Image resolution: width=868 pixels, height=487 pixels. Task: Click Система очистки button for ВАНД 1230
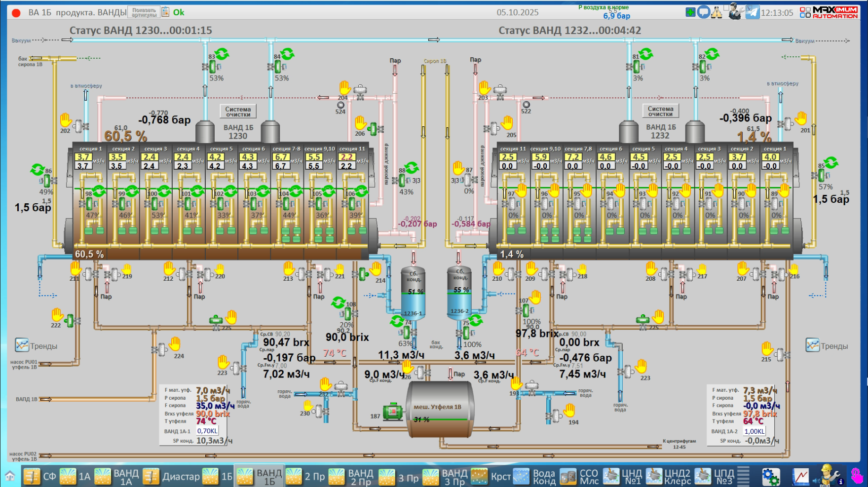point(238,112)
